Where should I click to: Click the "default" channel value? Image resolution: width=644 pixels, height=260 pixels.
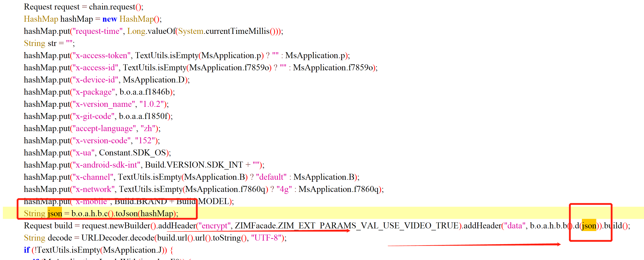(271, 177)
